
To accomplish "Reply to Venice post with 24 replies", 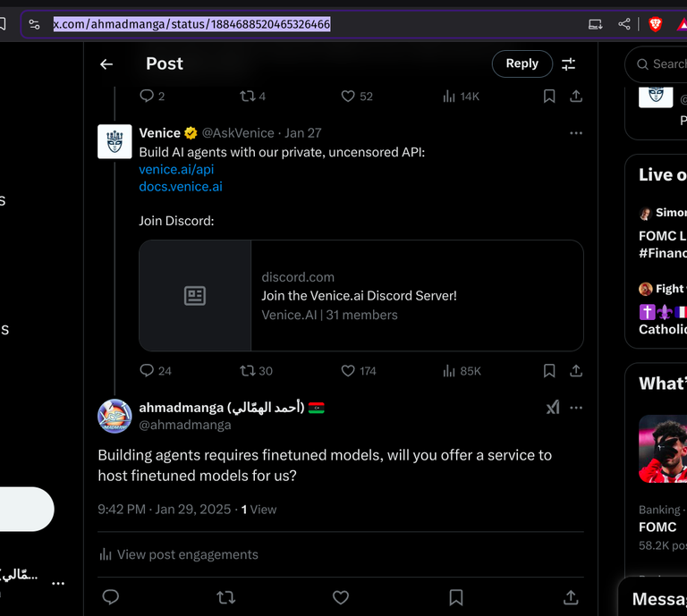I will tap(155, 371).
